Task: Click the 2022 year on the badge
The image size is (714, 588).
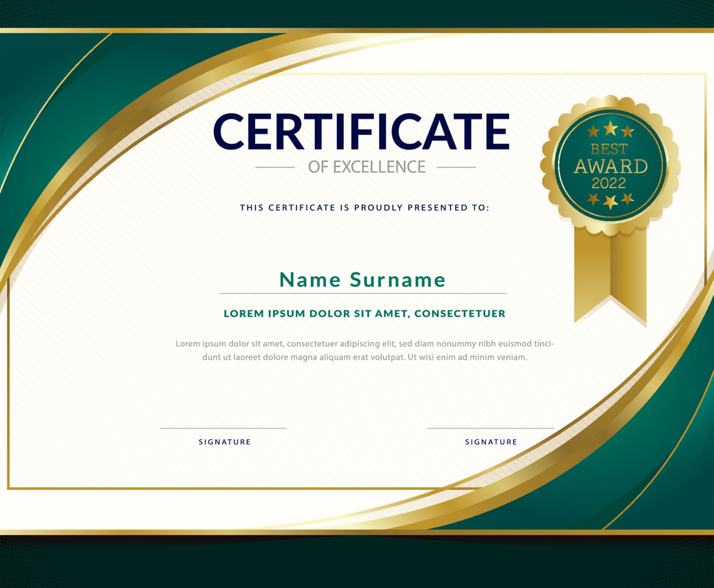Action: [x=609, y=183]
